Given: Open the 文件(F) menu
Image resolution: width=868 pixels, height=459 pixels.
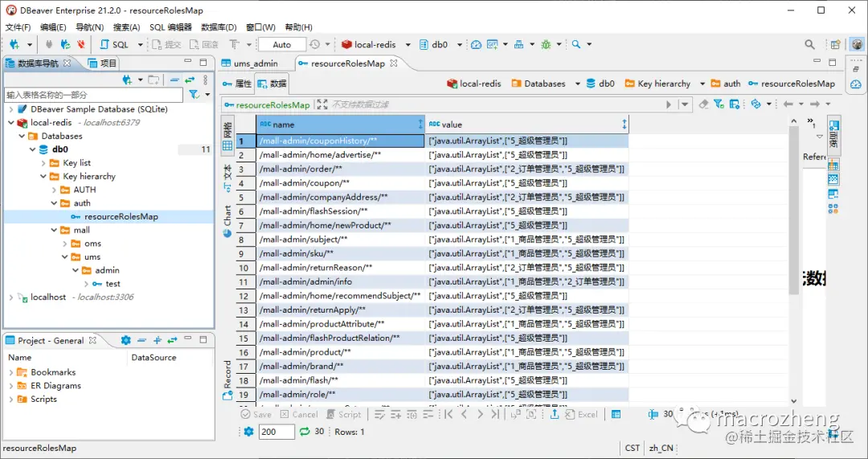Looking at the screenshot, I should click(18, 27).
